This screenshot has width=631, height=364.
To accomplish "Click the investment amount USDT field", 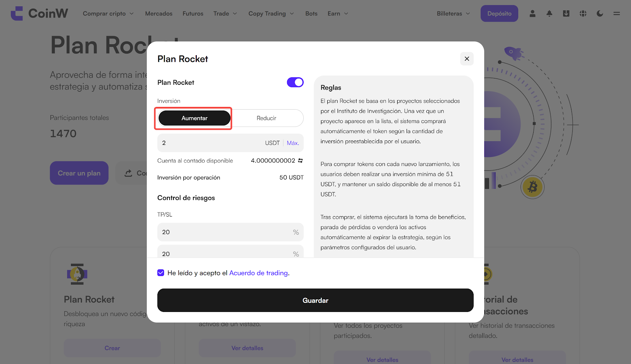I will (209, 143).
